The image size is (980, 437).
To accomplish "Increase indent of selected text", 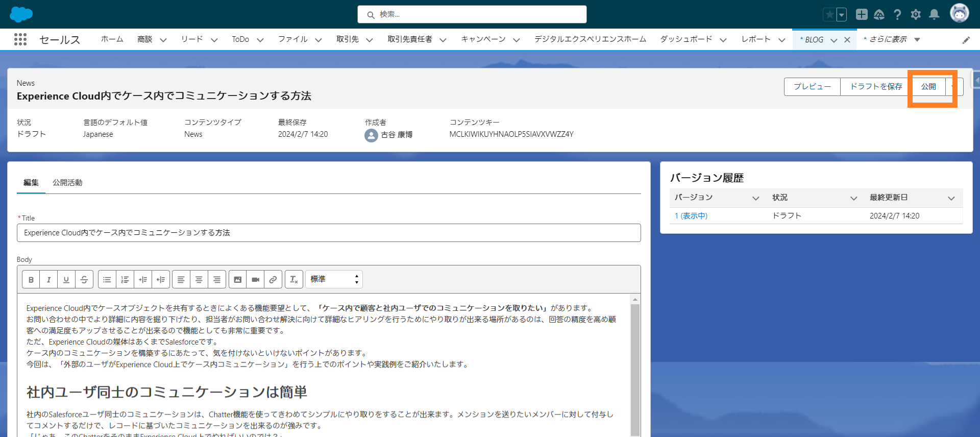I will (143, 279).
